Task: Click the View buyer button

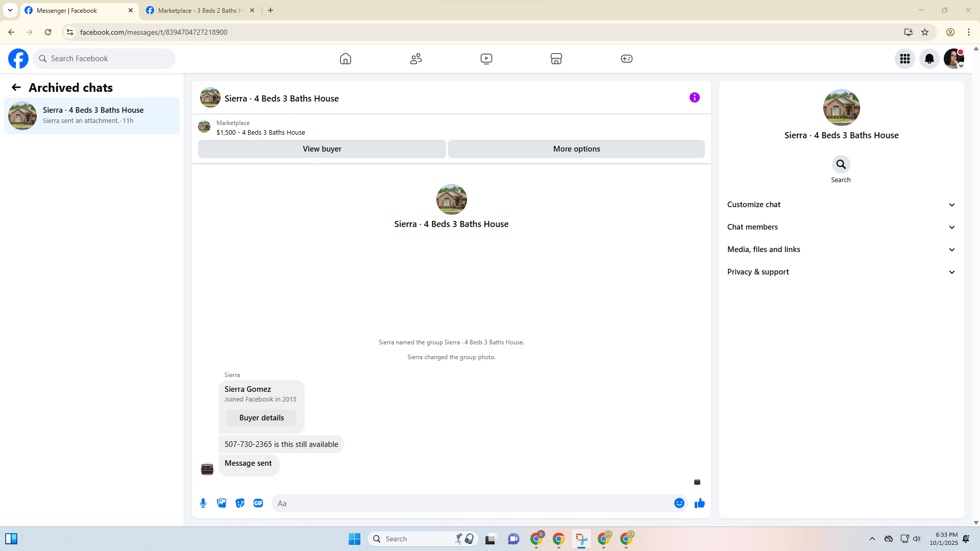Action: pos(322,149)
